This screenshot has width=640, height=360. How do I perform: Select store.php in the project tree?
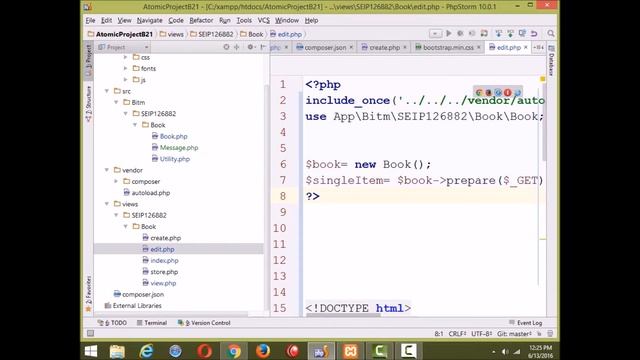(x=164, y=272)
